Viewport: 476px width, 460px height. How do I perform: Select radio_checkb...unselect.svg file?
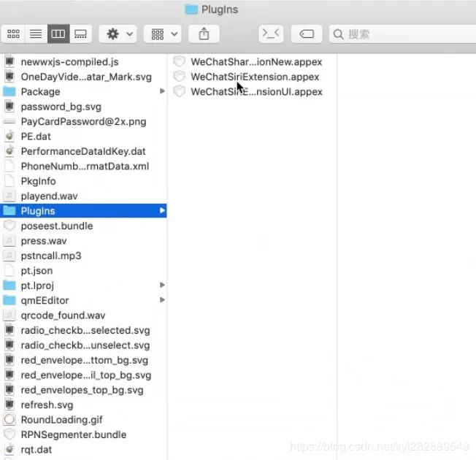tap(83, 345)
